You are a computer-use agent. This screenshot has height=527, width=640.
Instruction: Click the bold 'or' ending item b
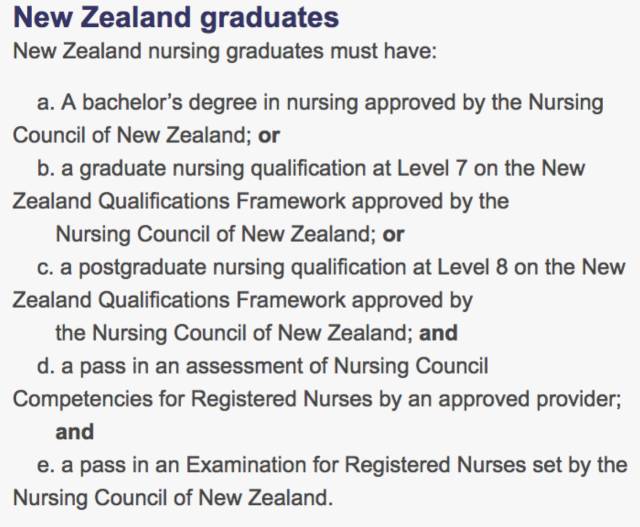(x=393, y=235)
